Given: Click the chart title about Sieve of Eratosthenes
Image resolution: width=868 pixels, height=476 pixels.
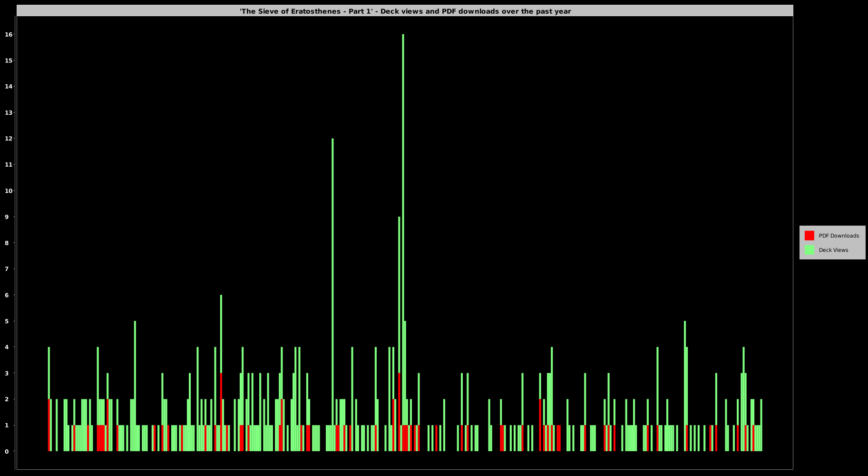Looking at the screenshot, I should point(405,11).
